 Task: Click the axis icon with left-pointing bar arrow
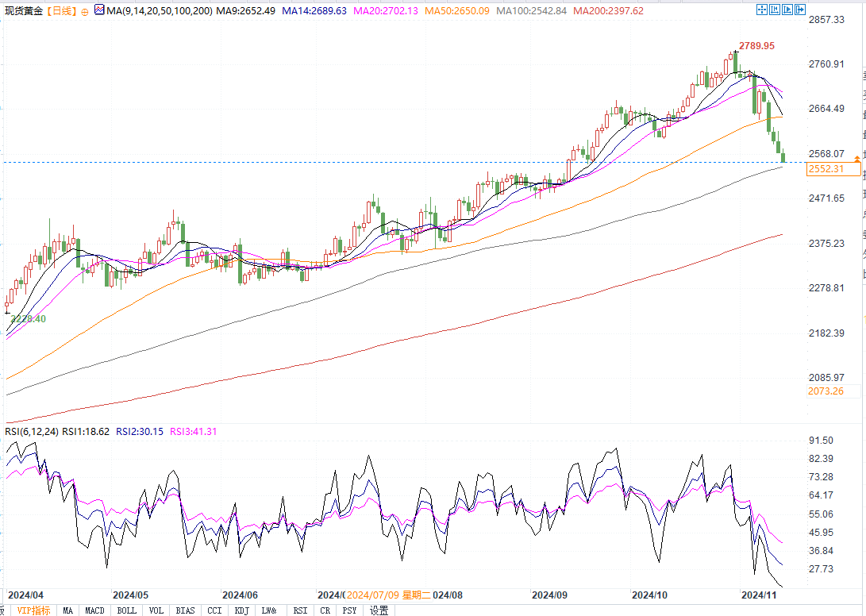[x=774, y=10]
